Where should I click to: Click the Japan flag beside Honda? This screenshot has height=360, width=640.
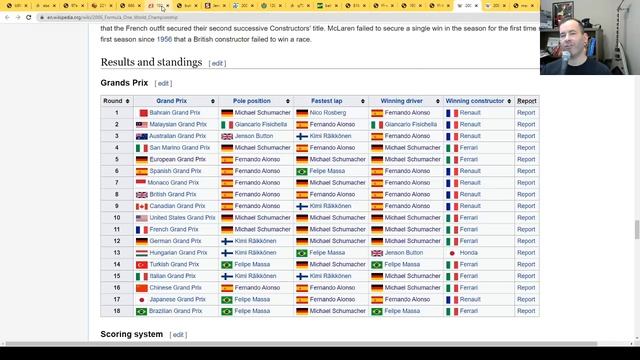452,253
